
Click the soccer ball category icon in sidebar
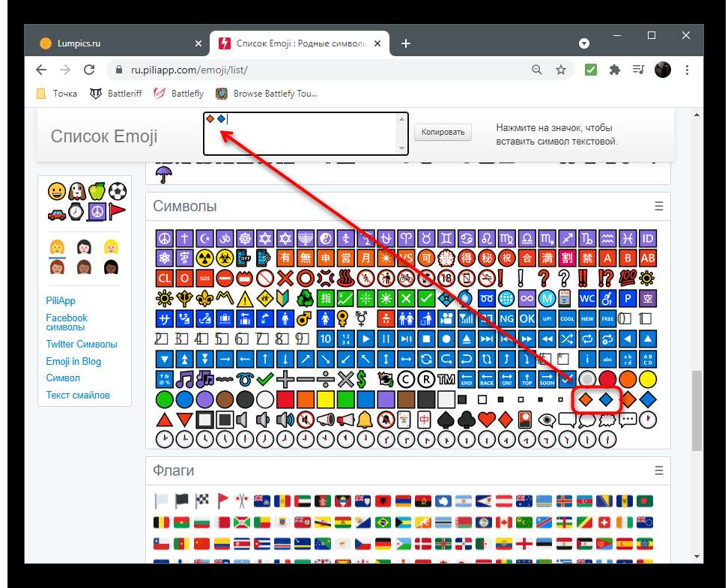coord(118,192)
